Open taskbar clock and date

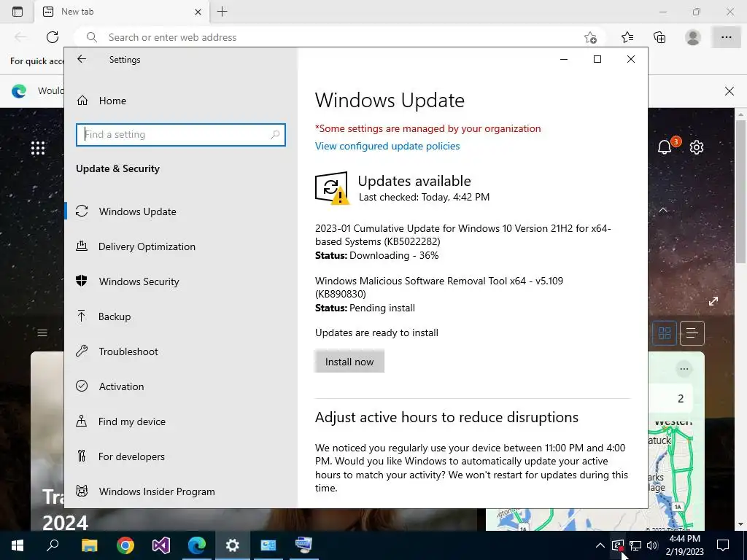(684, 545)
